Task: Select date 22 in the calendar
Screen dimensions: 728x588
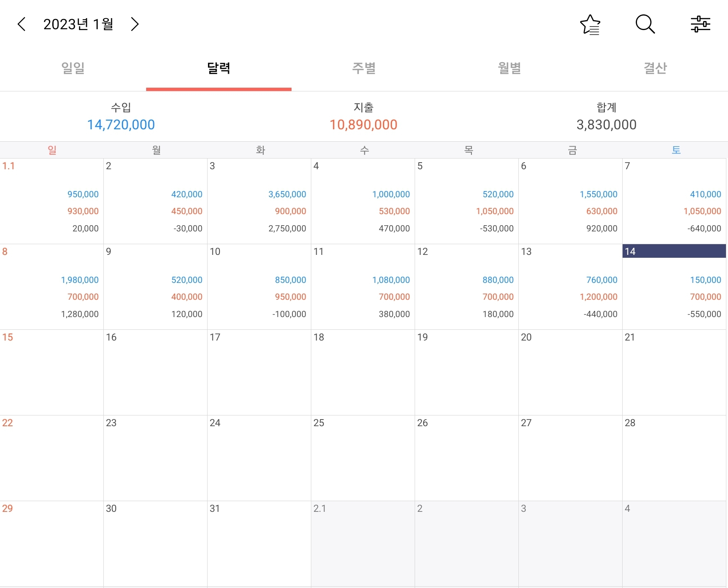Action: pos(51,458)
